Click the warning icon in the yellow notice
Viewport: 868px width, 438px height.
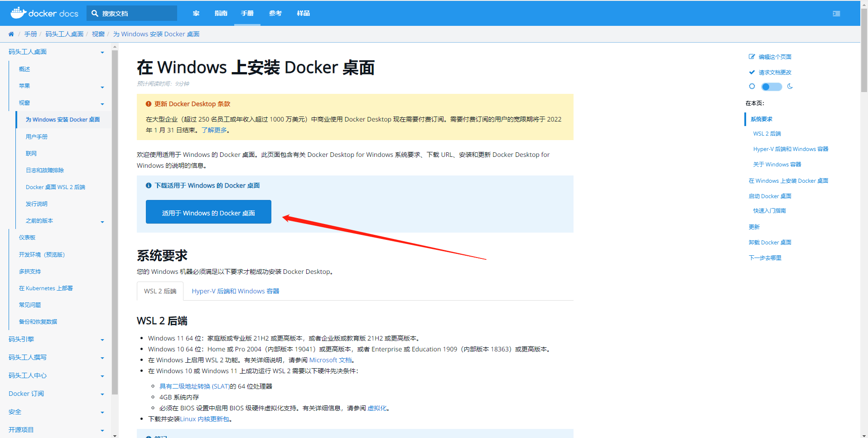click(x=149, y=104)
